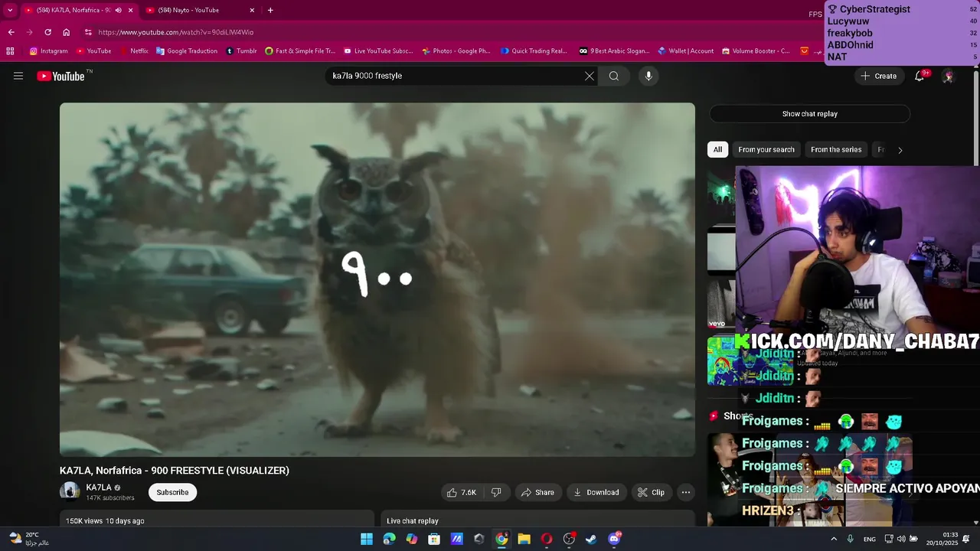The height and width of the screenshot is (551, 980).
Task: Show chat replay panel
Action: click(809, 114)
